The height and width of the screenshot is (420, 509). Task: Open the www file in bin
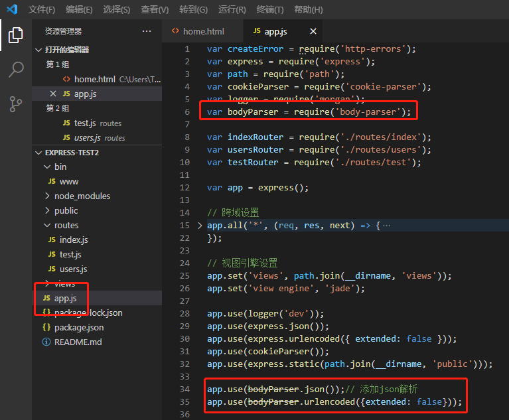coord(97,181)
